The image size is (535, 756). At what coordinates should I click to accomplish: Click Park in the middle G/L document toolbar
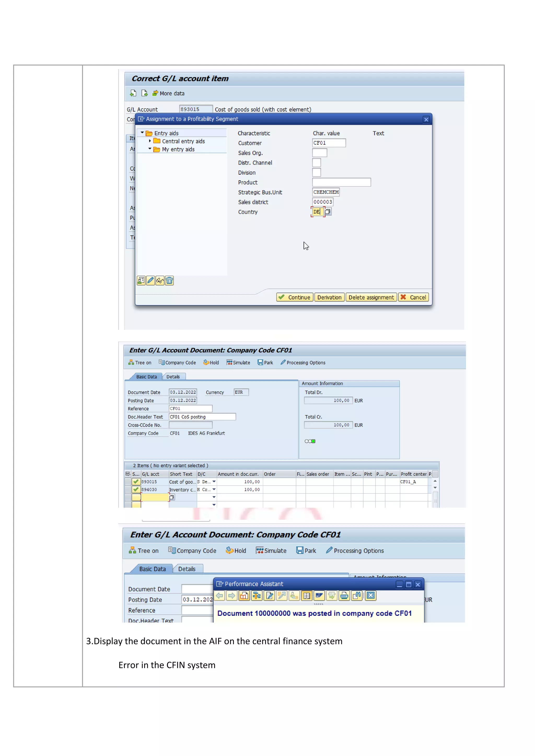point(265,363)
